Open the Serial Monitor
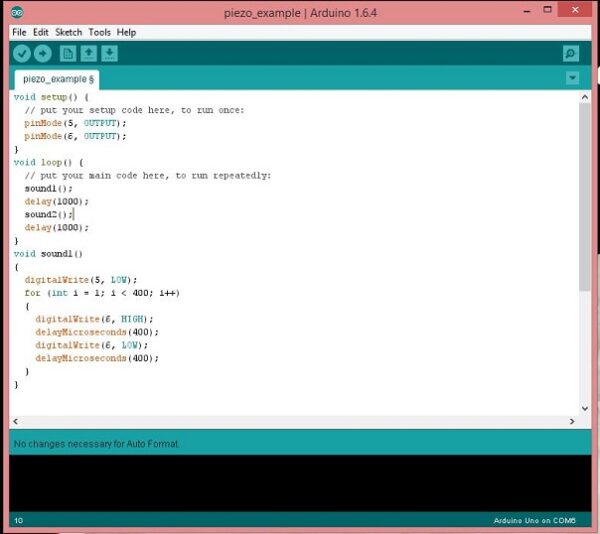This screenshot has width=600, height=534. coord(570,54)
